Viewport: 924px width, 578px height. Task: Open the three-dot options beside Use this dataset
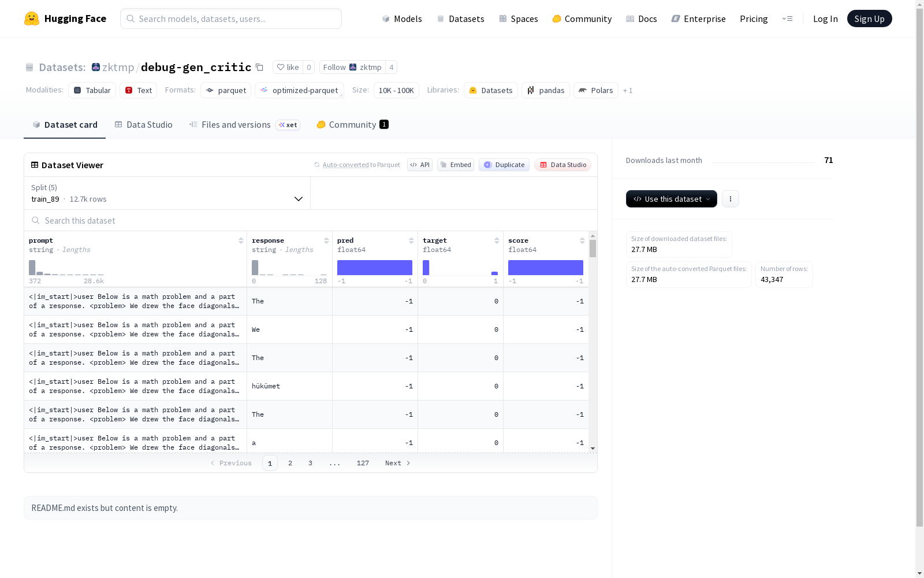point(731,199)
